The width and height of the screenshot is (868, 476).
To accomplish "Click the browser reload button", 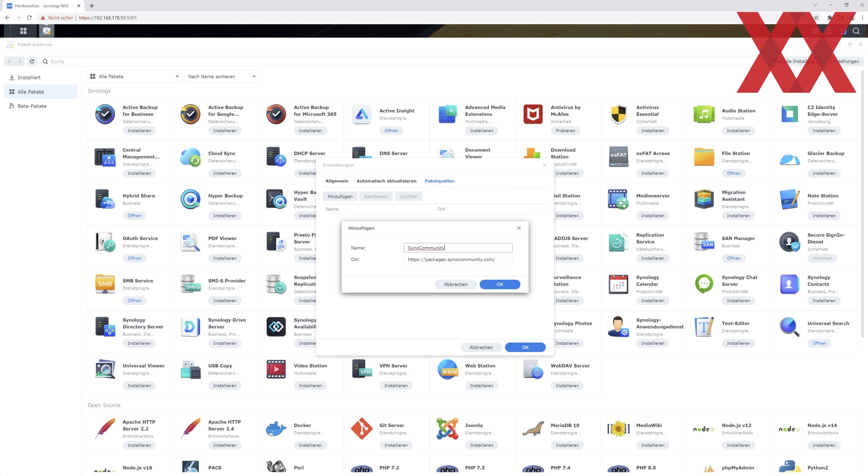I will pyautogui.click(x=29, y=18).
